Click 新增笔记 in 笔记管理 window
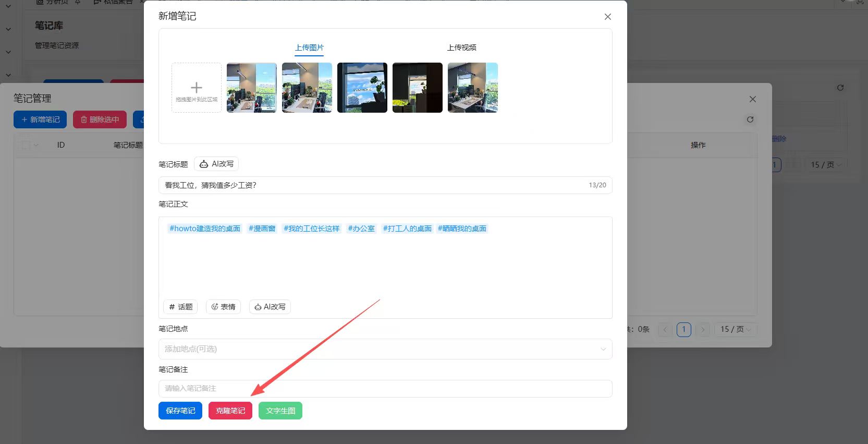Viewport: 868px width, 444px height. [x=40, y=119]
